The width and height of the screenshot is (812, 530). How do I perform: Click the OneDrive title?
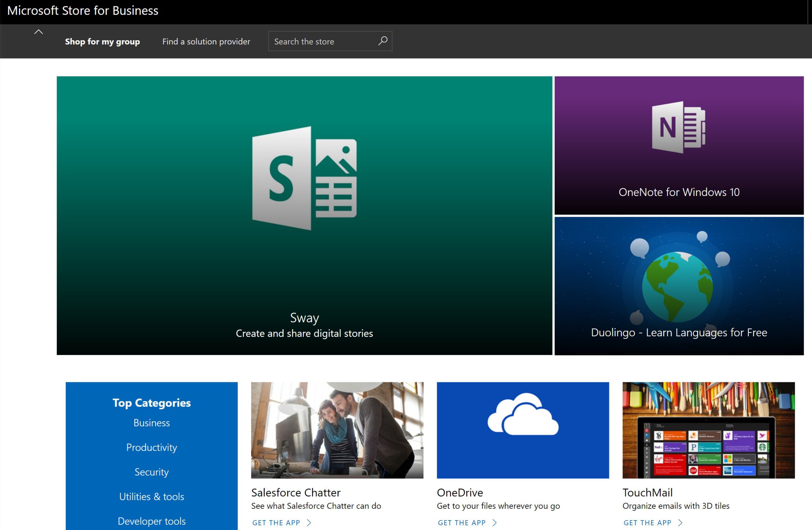[460, 493]
